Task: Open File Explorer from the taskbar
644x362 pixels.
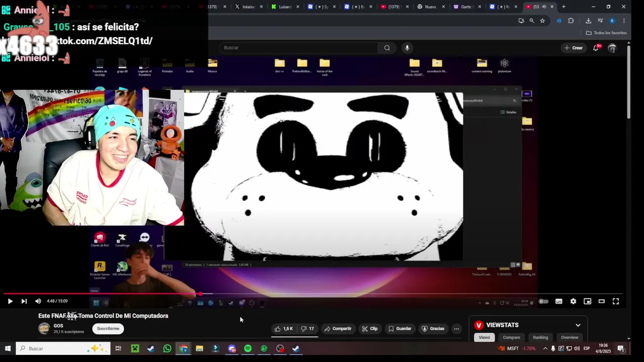Action: point(199,348)
